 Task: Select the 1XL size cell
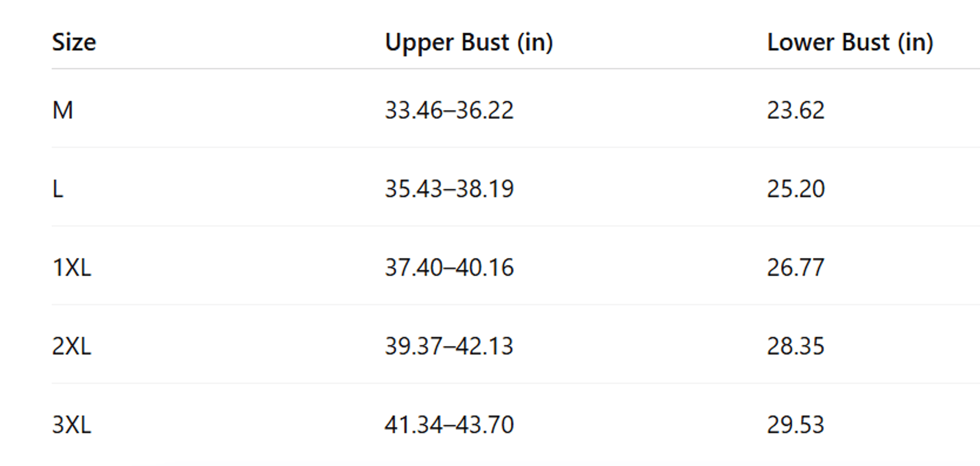71,268
